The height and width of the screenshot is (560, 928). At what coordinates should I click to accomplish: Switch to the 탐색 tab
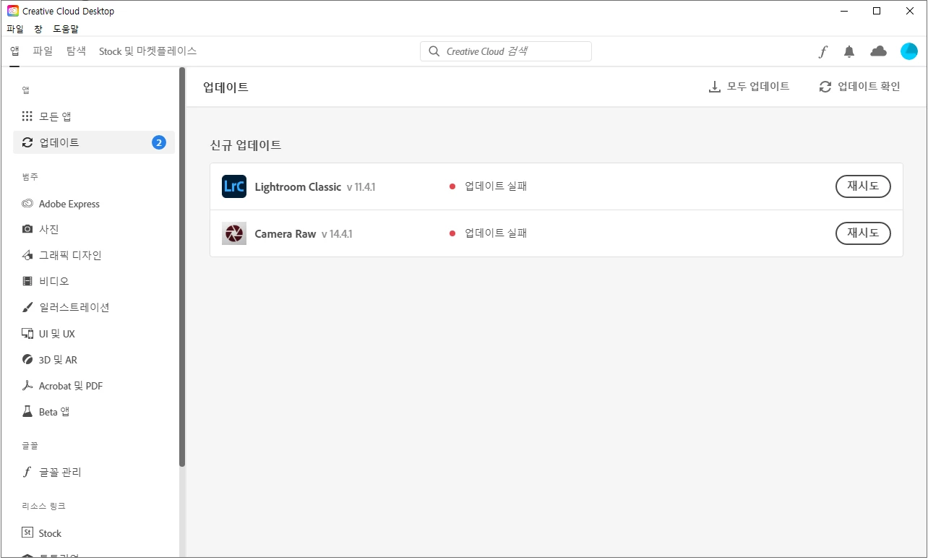pos(76,51)
